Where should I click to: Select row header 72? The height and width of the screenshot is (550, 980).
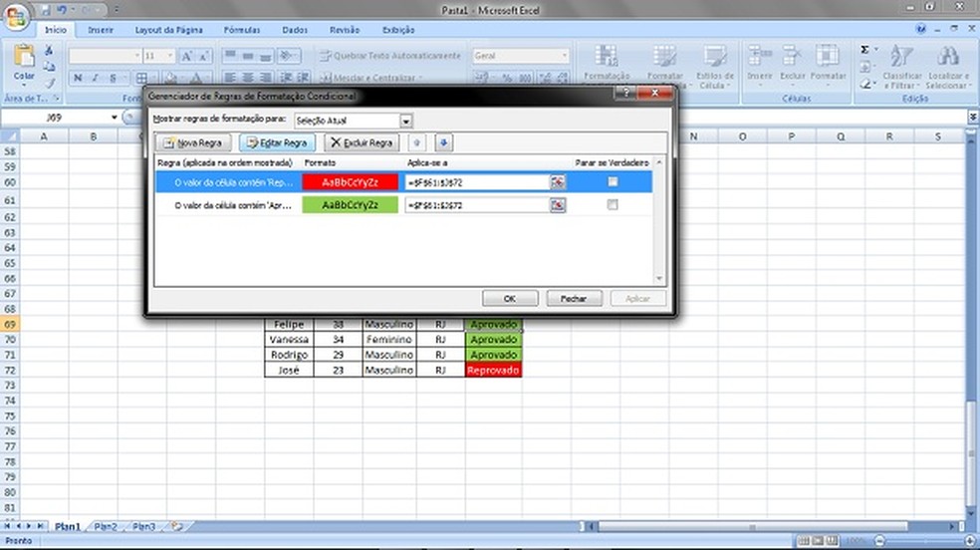coord(10,370)
